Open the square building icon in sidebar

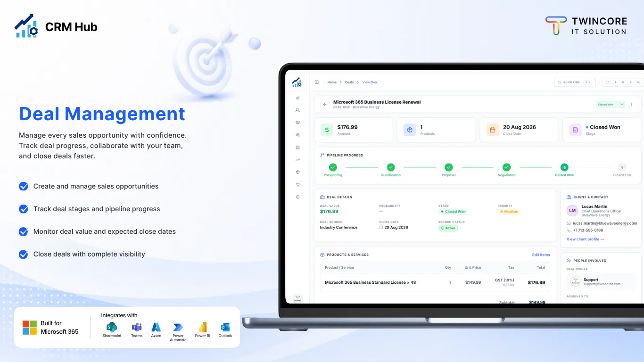coord(297,148)
